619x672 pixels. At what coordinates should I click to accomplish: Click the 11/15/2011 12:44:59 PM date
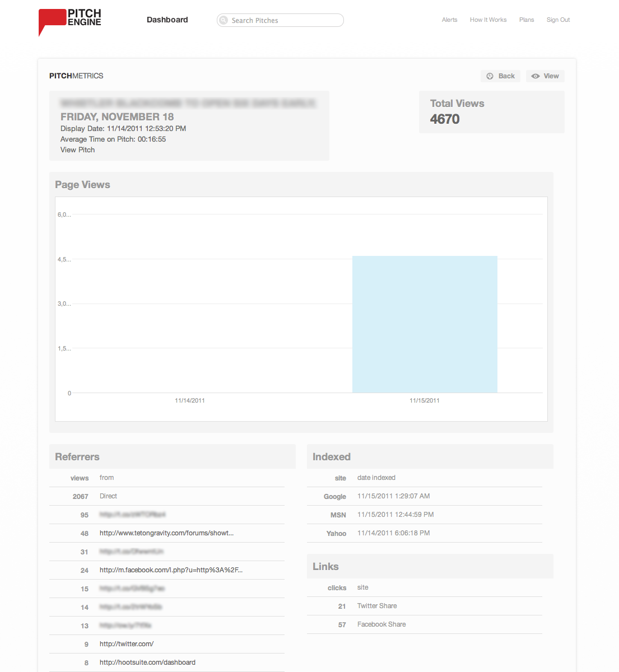[395, 515]
